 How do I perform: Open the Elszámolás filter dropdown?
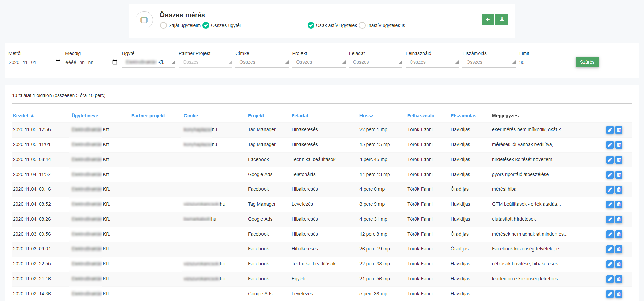[x=489, y=62]
